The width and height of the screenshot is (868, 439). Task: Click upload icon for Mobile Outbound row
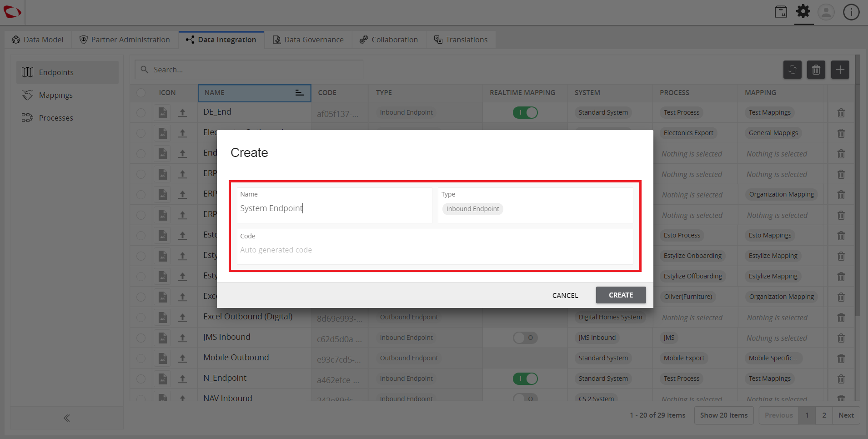coord(182,358)
